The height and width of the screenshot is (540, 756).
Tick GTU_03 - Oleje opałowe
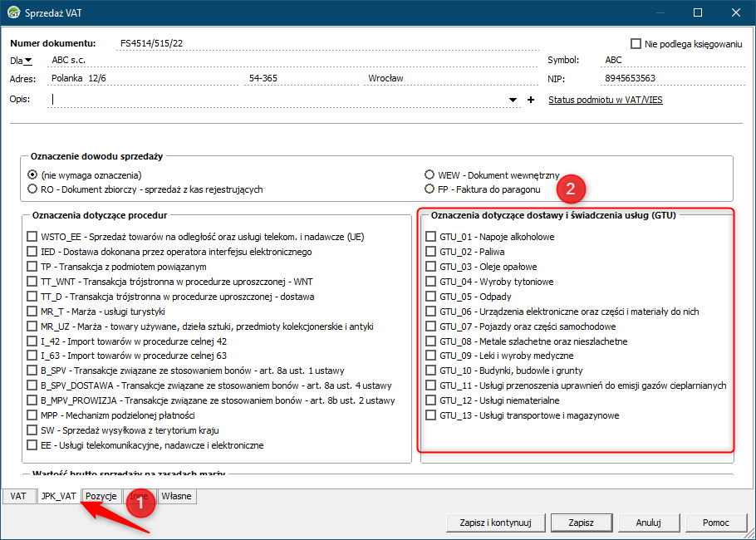point(430,267)
